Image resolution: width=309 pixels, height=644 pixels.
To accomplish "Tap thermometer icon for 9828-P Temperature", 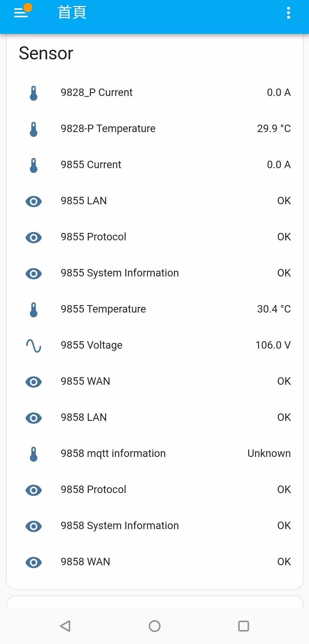I will tap(34, 129).
